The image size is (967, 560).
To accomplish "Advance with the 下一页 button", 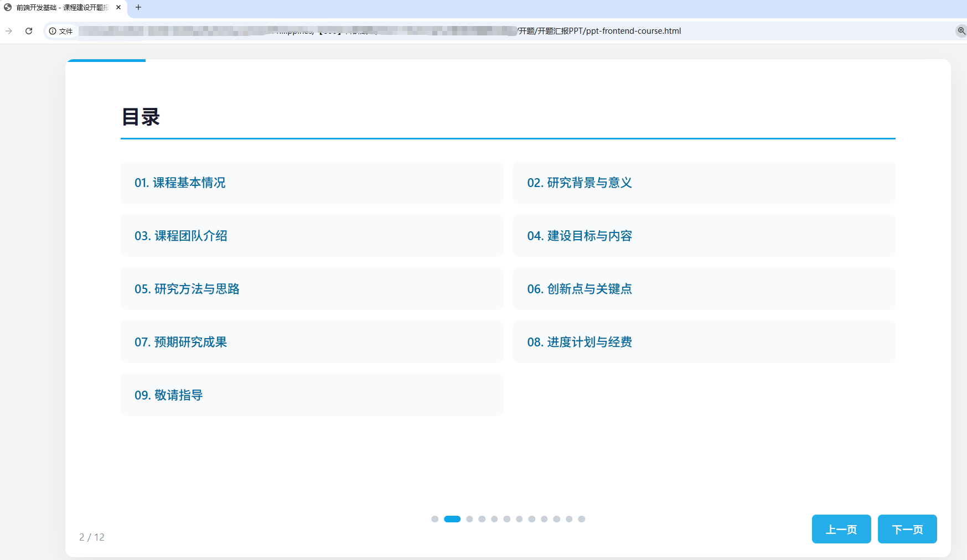I will click(907, 529).
